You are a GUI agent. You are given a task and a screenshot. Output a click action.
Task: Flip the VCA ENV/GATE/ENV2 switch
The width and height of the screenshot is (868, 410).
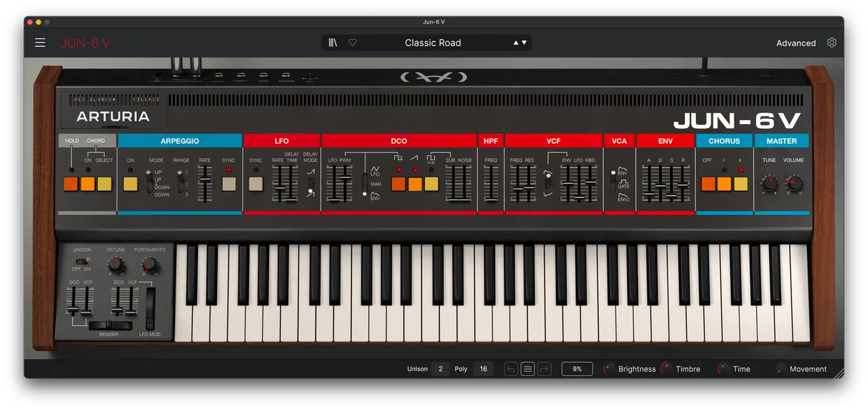(613, 184)
